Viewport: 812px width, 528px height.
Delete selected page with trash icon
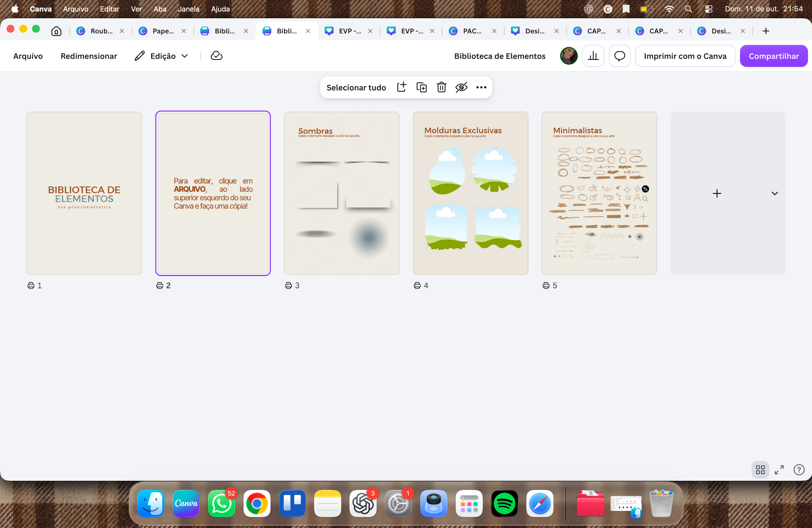tap(442, 87)
